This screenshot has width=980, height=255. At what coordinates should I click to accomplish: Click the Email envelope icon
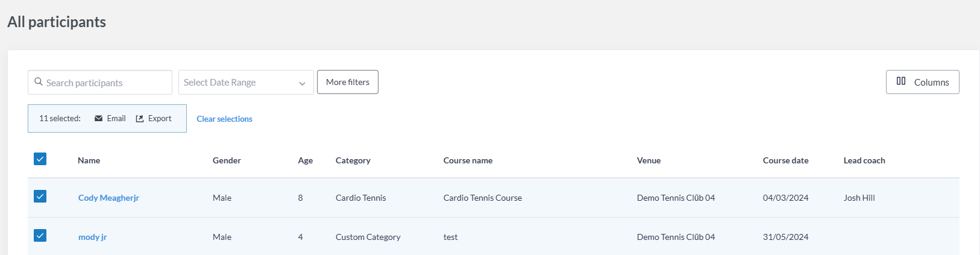tap(99, 119)
